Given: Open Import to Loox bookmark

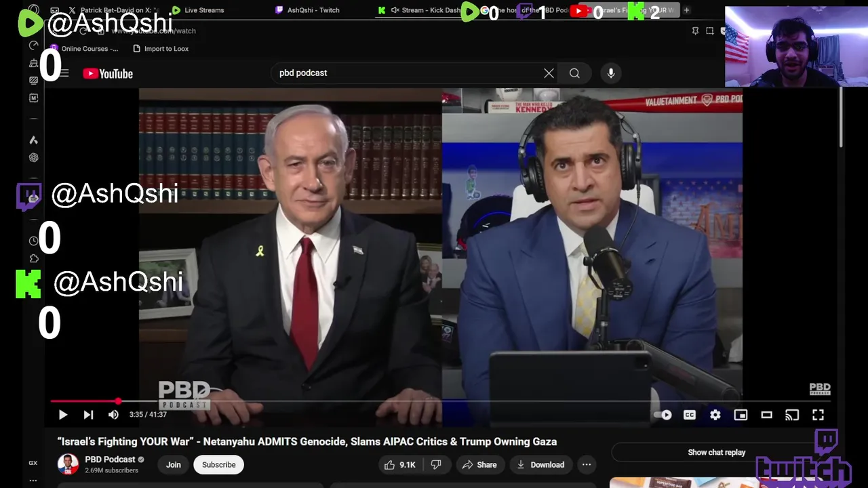Looking at the screenshot, I should pos(161,49).
